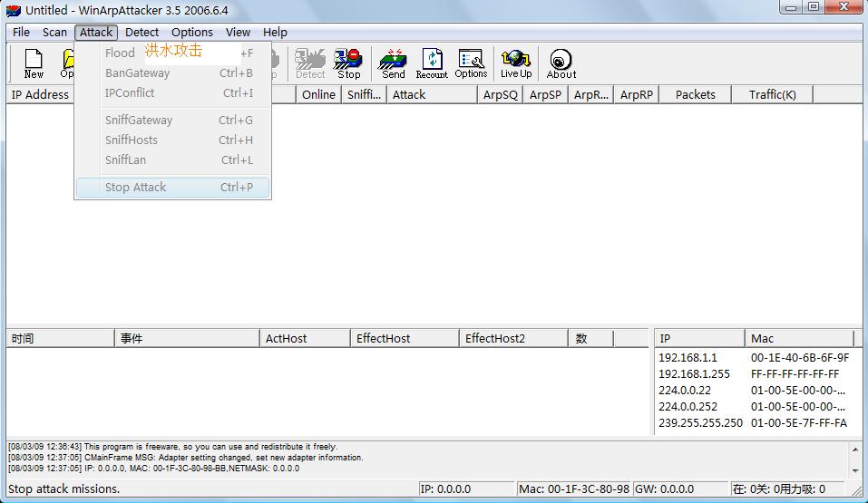Click MAC FF-FF-FF-FF-FF-FF cell
Viewport: 868px width, 503px height.
pyautogui.click(x=795, y=374)
